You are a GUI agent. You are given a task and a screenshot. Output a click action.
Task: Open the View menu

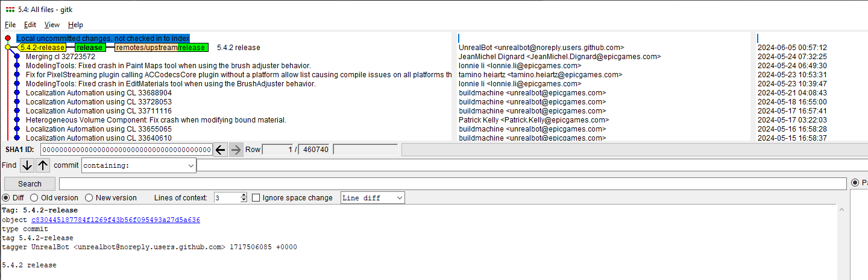coord(52,25)
